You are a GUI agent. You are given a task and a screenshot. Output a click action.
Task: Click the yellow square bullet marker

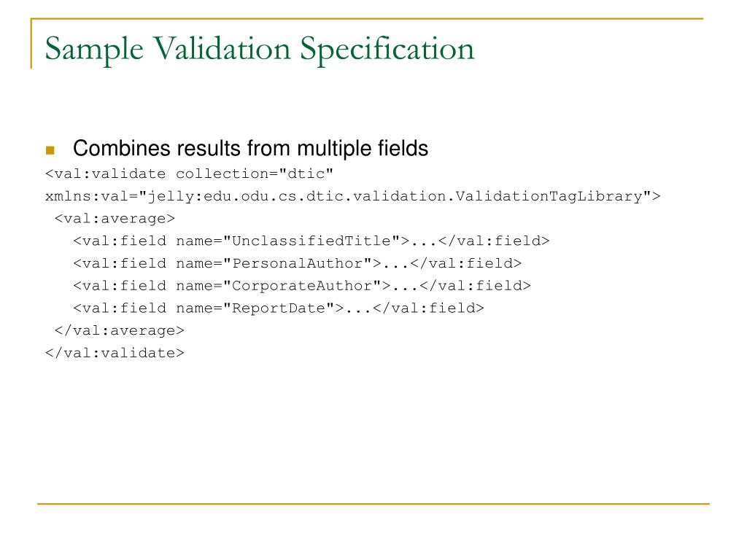point(50,150)
